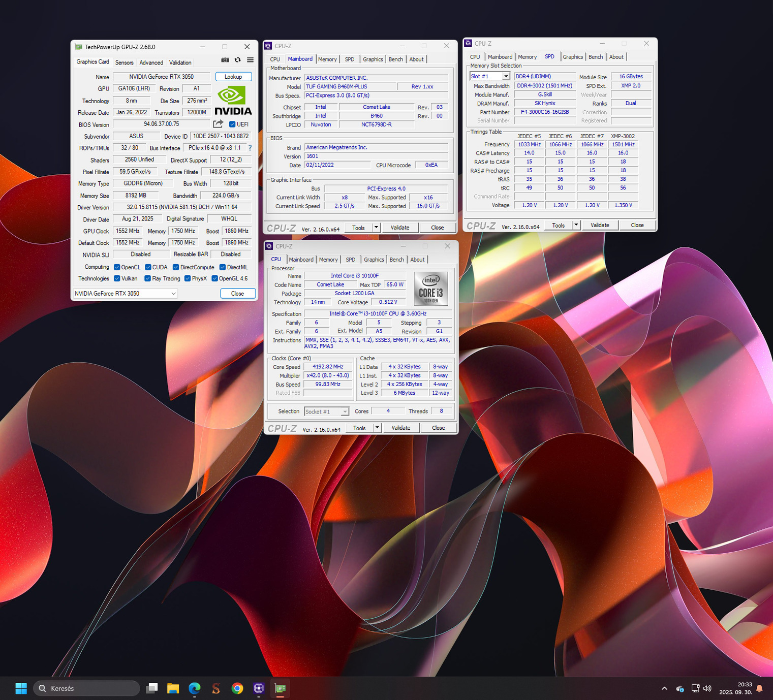Open the Slot #1 memory slot dropdown
The image size is (773, 700).
(506, 76)
